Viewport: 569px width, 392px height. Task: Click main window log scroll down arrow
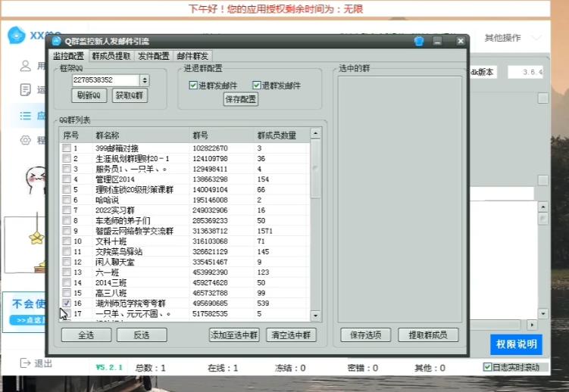click(x=543, y=313)
